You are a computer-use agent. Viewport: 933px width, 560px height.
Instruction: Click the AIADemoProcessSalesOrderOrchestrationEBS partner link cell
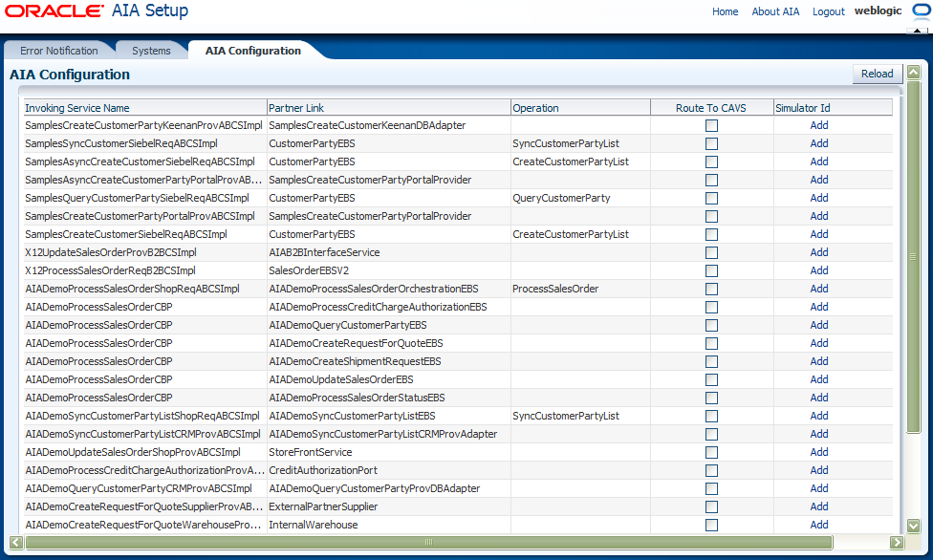pyautogui.click(x=374, y=289)
